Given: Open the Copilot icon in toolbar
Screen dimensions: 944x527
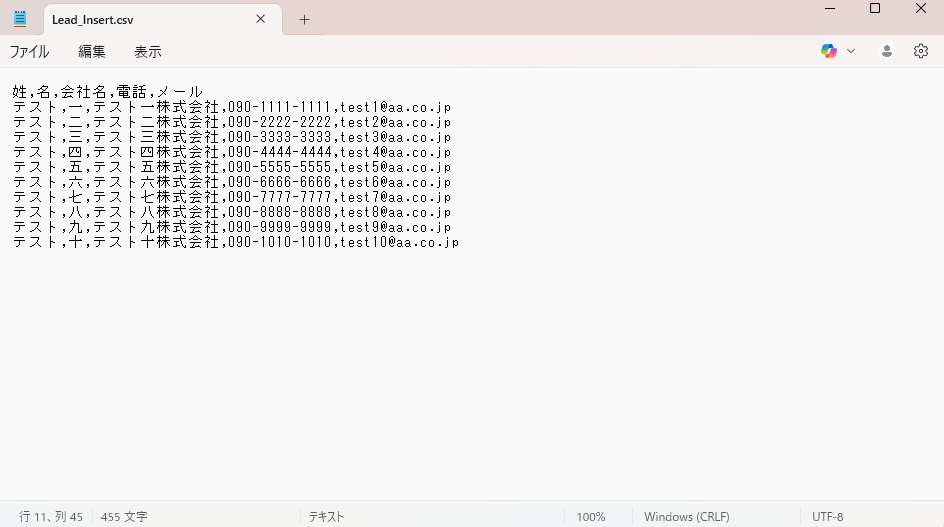Looking at the screenshot, I should [x=828, y=51].
